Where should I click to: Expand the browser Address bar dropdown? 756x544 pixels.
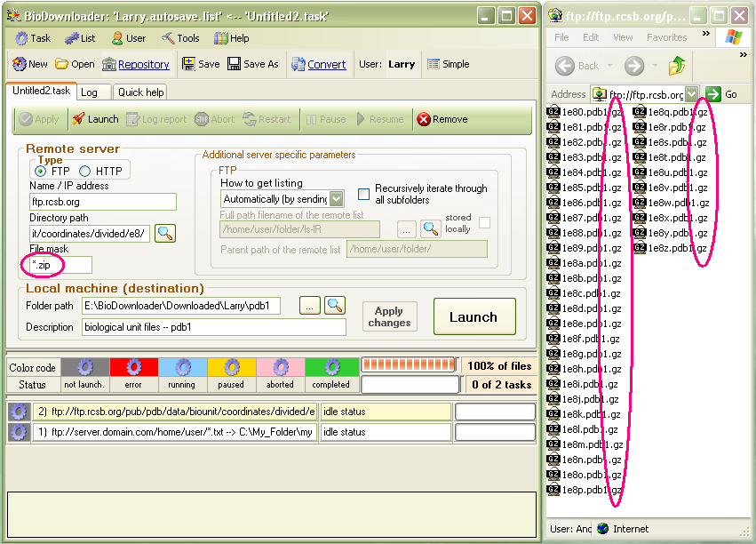pos(692,94)
